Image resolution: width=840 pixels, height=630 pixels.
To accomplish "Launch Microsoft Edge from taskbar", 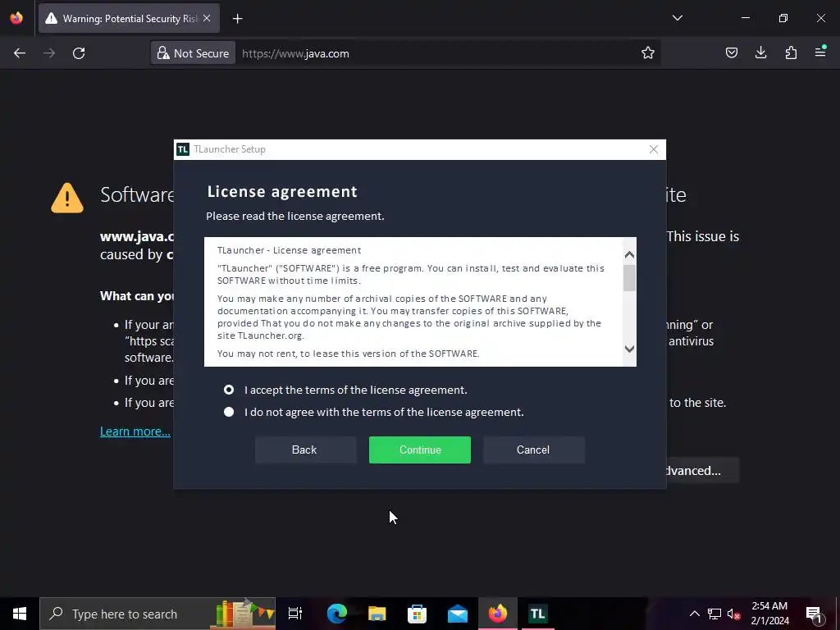I will tap(337, 614).
